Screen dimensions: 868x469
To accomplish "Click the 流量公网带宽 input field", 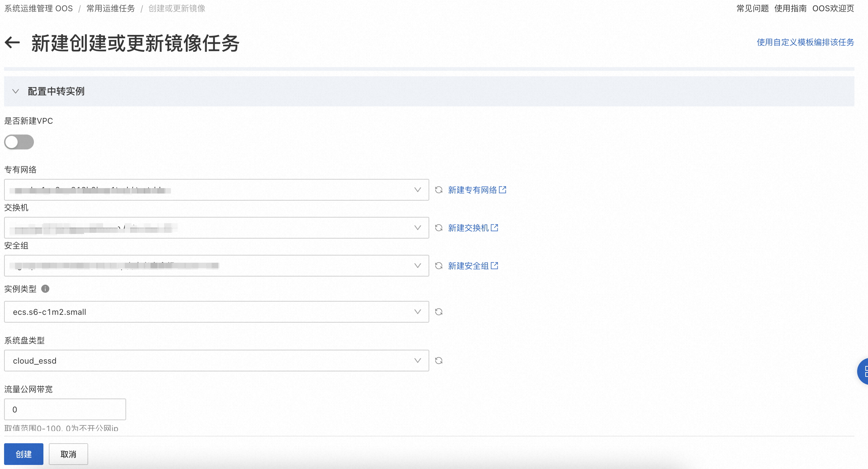I will [65, 409].
